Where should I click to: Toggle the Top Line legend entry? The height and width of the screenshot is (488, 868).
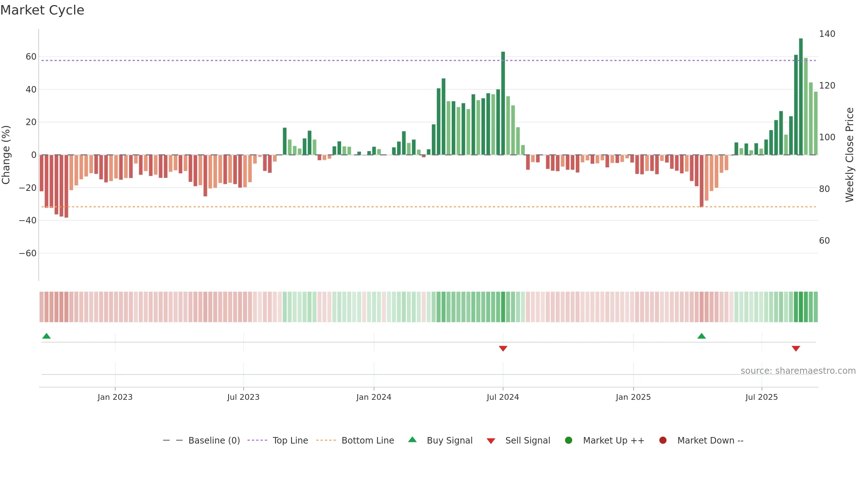point(278,440)
